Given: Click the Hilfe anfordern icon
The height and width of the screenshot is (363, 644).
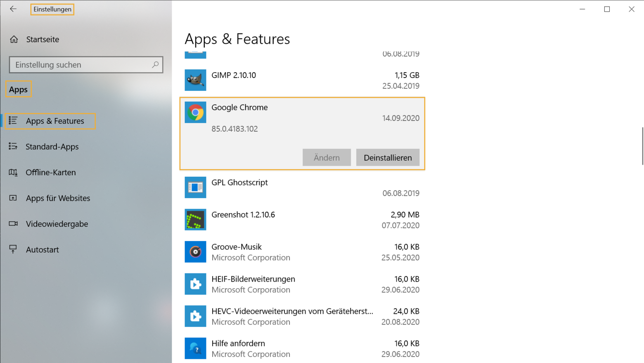Looking at the screenshot, I should click(195, 348).
